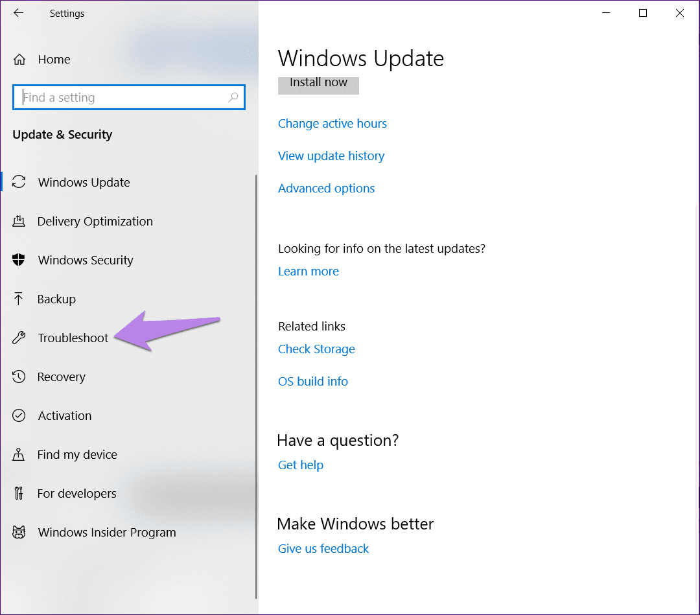This screenshot has width=700, height=615.
Task: Open Change active hours link
Action: click(332, 124)
